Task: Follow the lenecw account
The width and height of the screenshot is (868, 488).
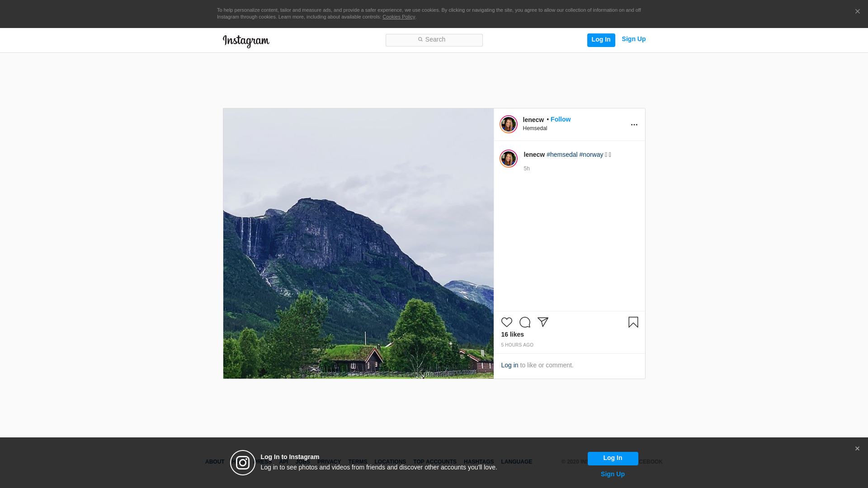Action: tap(560, 119)
